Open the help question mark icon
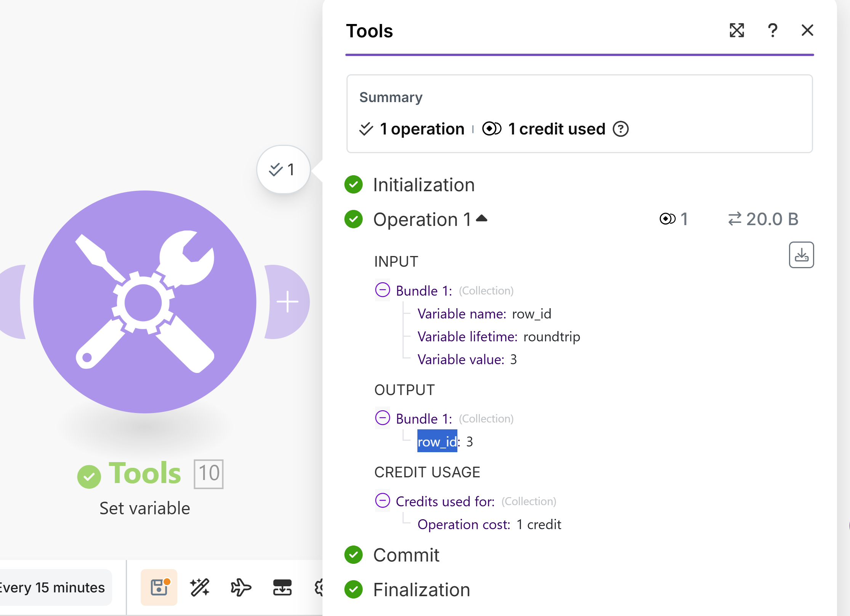This screenshot has height=616, width=850. (x=772, y=30)
